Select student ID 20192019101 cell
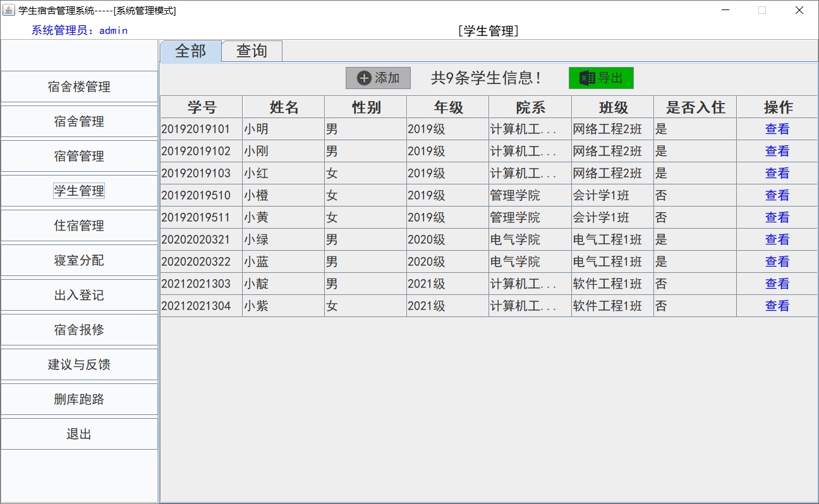Viewport: 819px width, 504px height. pos(202,129)
